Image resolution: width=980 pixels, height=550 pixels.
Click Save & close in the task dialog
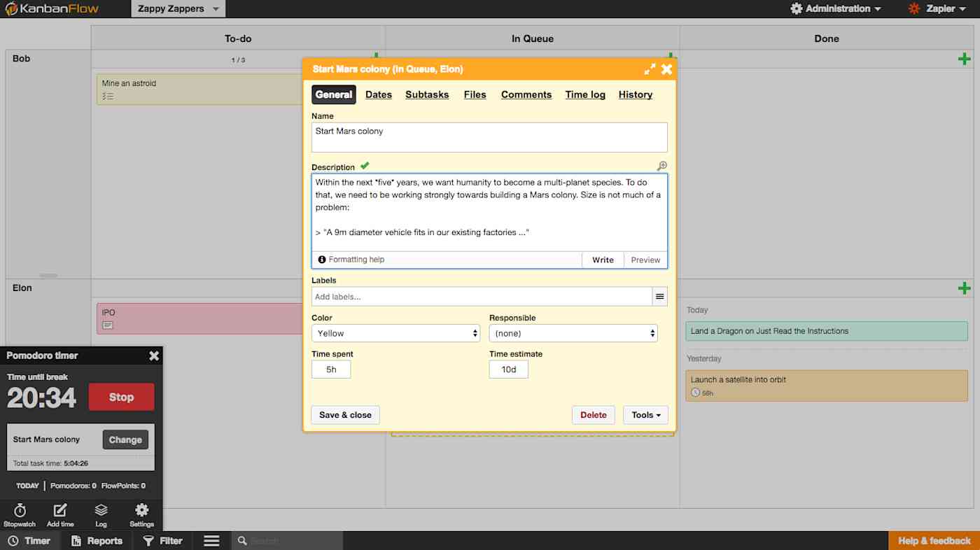(x=345, y=415)
